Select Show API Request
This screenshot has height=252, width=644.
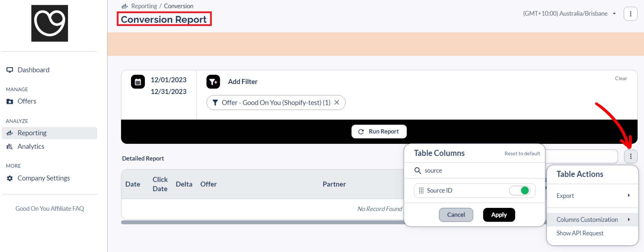(580, 233)
